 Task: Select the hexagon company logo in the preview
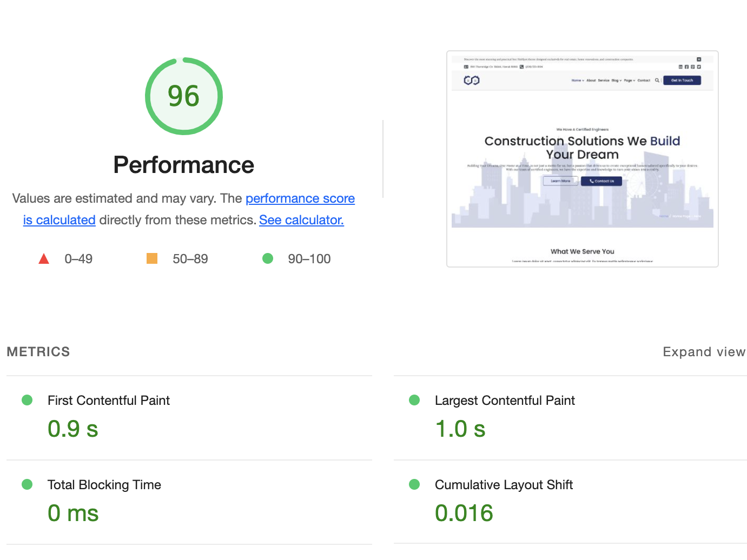coord(471,80)
